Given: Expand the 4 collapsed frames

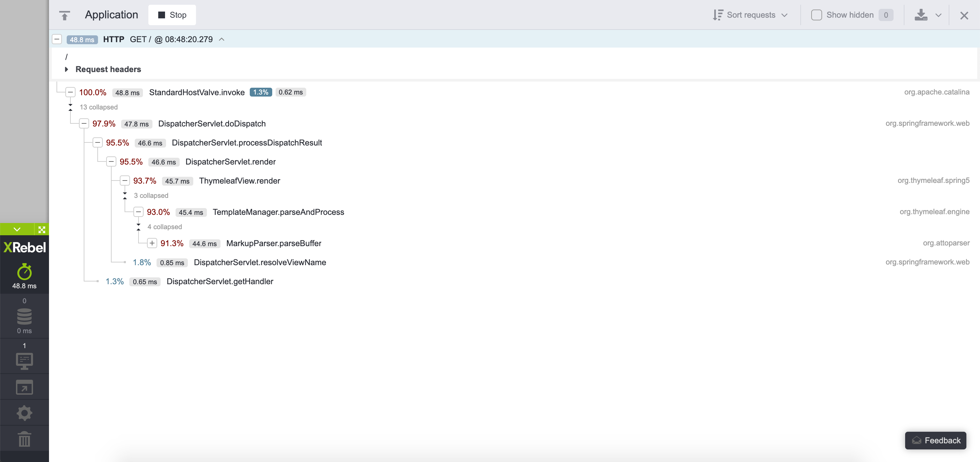Looking at the screenshot, I should tap(138, 226).
